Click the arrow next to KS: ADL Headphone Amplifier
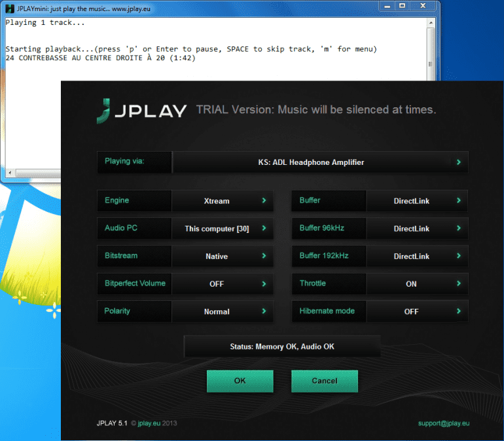Viewport: 504px width, 441px height. [458, 162]
